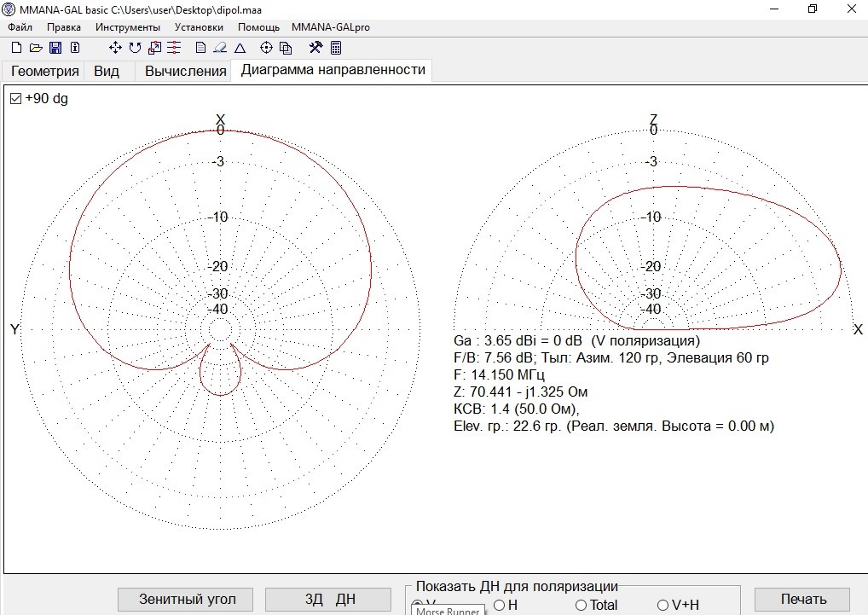Click the 3Д ДН button
Screen dimensions: 868x615
pos(330,599)
